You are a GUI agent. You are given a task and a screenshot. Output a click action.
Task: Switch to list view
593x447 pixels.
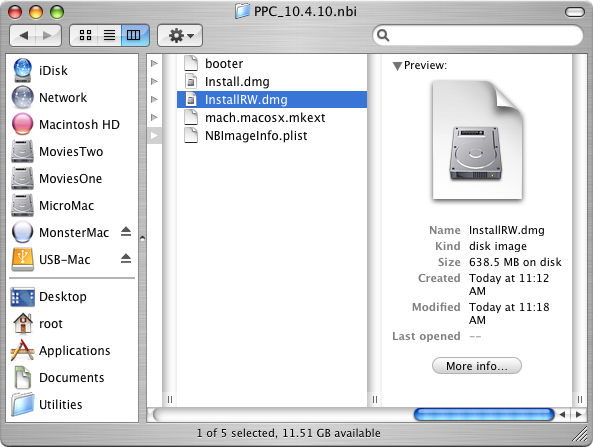coord(109,36)
